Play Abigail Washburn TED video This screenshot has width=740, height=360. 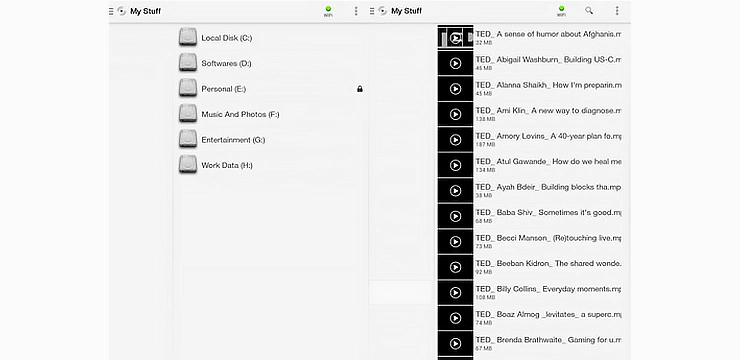(x=455, y=63)
